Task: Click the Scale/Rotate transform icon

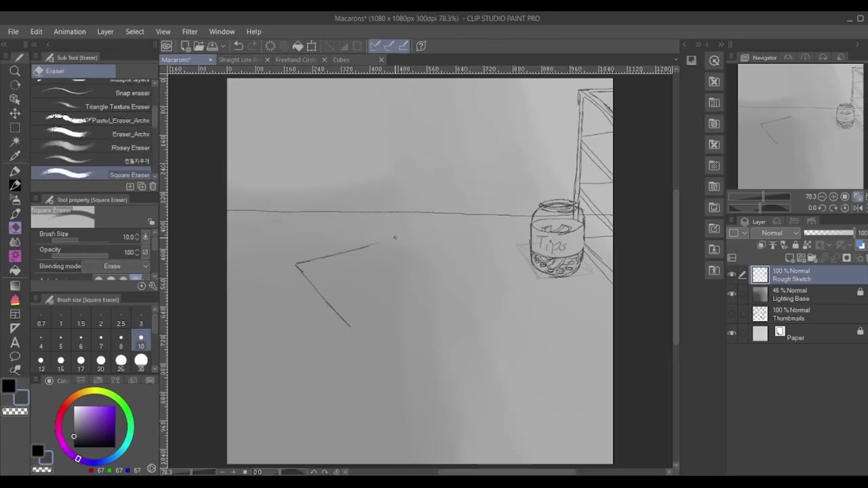Action: coord(312,46)
